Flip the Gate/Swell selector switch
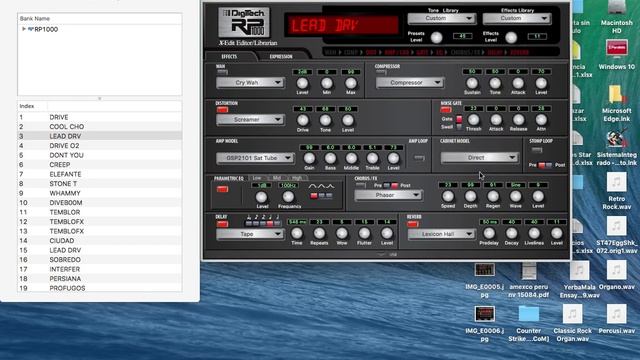 (x=459, y=122)
